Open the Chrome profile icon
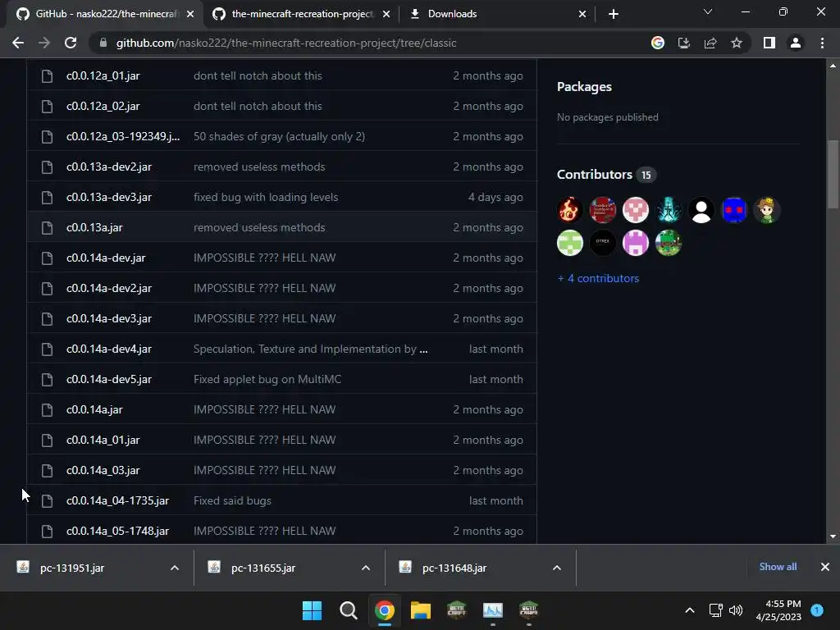 pyautogui.click(x=796, y=43)
